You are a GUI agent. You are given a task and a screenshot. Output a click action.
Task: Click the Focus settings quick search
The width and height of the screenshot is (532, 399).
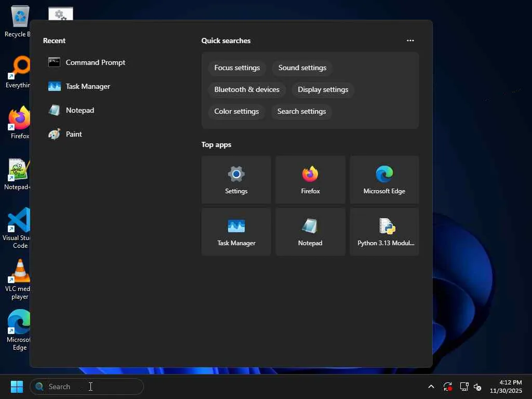237,68
